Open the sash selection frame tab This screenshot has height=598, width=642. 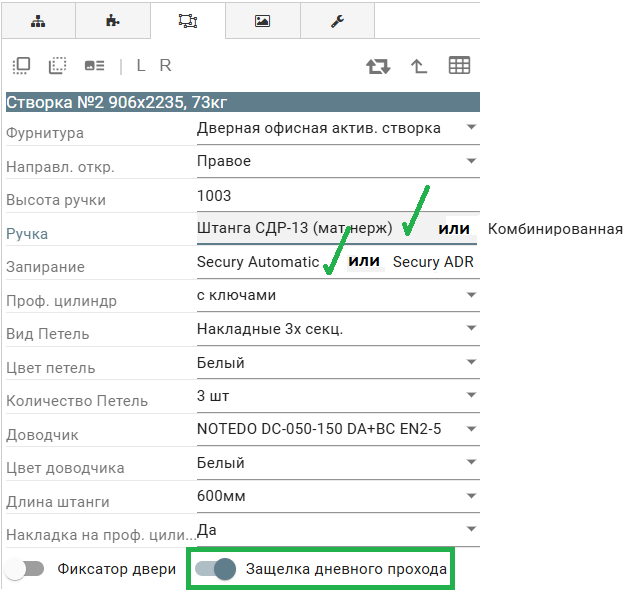[x=188, y=21]
